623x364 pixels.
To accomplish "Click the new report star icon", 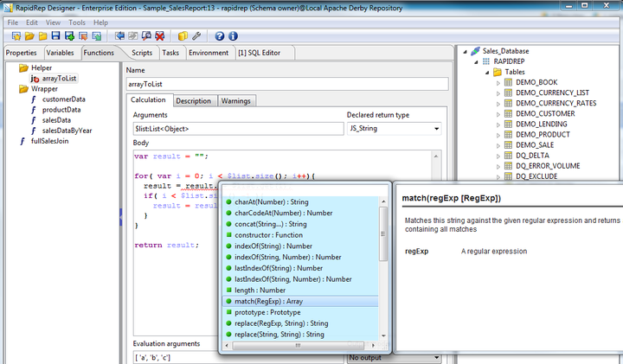I will 16,36.
